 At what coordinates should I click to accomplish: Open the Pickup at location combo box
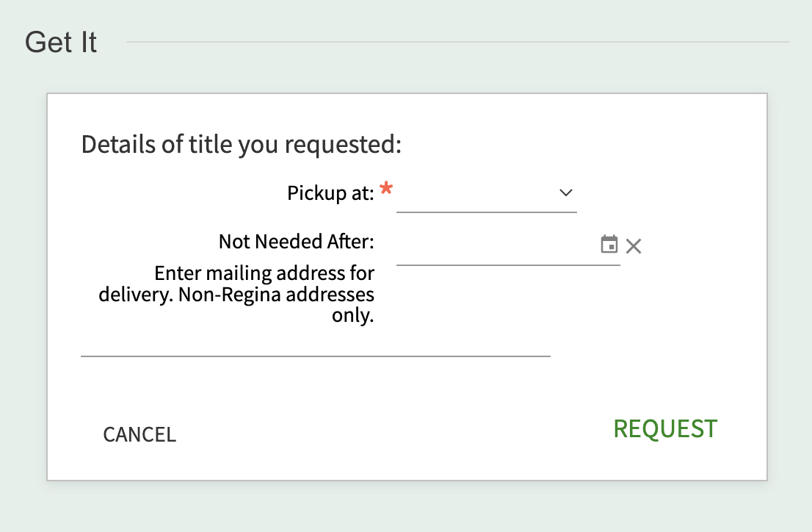tap(487, 194)
